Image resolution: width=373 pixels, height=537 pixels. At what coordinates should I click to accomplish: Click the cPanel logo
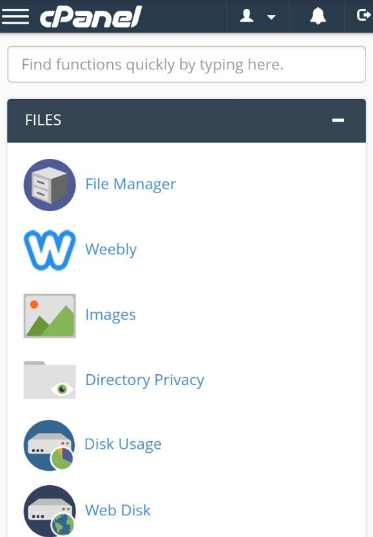click(x=91, y=16)
